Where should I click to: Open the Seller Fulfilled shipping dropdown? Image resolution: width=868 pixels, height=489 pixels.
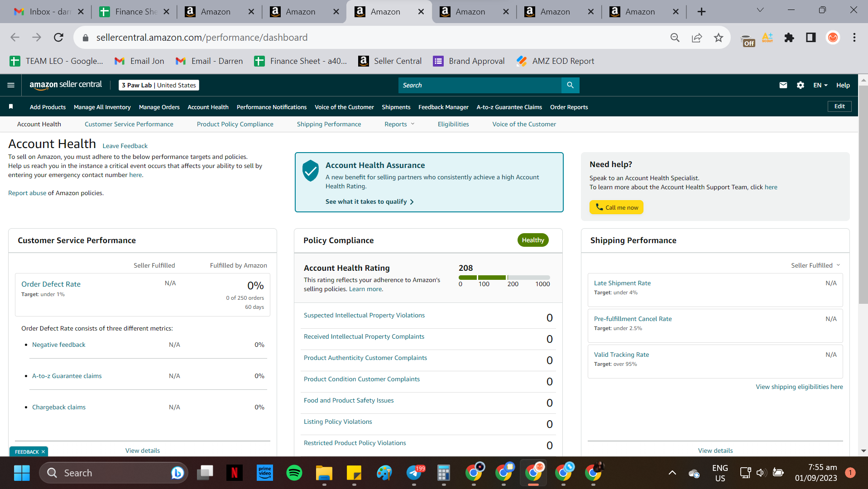coord(815,265)
